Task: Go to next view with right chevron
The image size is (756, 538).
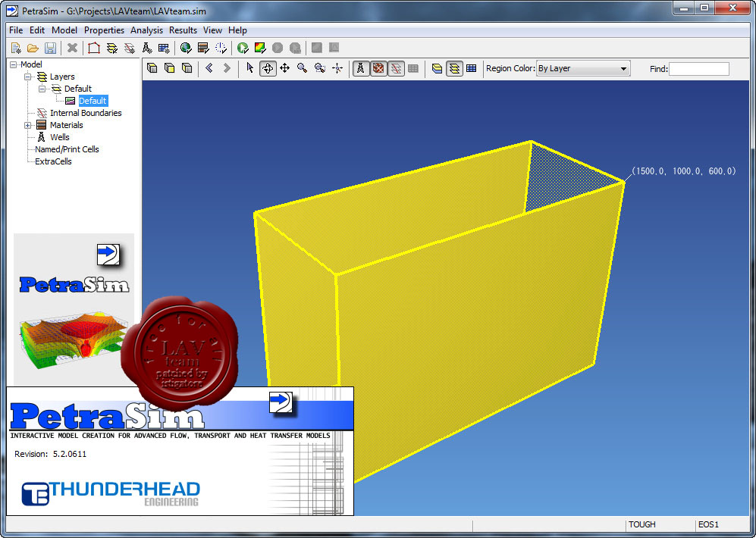Action: (x=227, y=68)
